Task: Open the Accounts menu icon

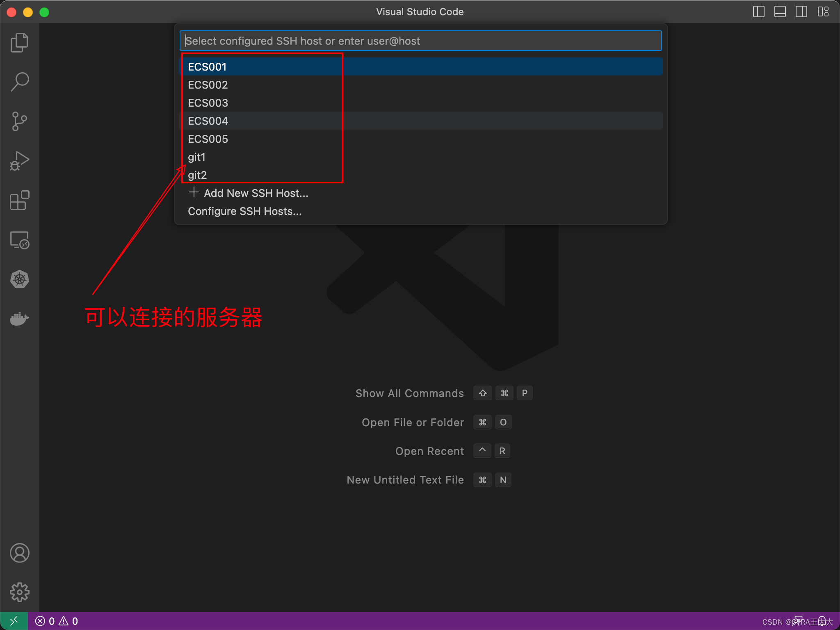Action: (19, 553)
